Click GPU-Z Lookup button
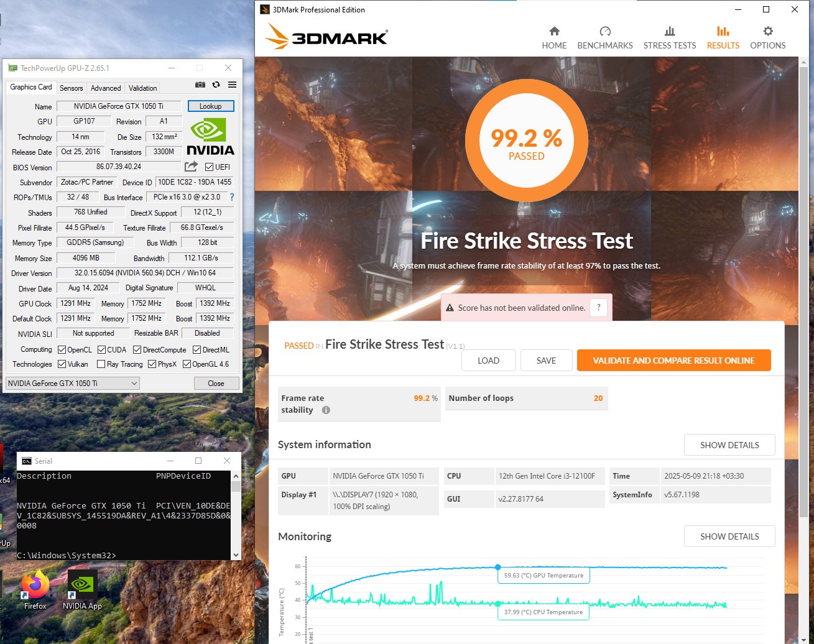The height and width of the screenshot is (644, 814). tap(211, 106)
